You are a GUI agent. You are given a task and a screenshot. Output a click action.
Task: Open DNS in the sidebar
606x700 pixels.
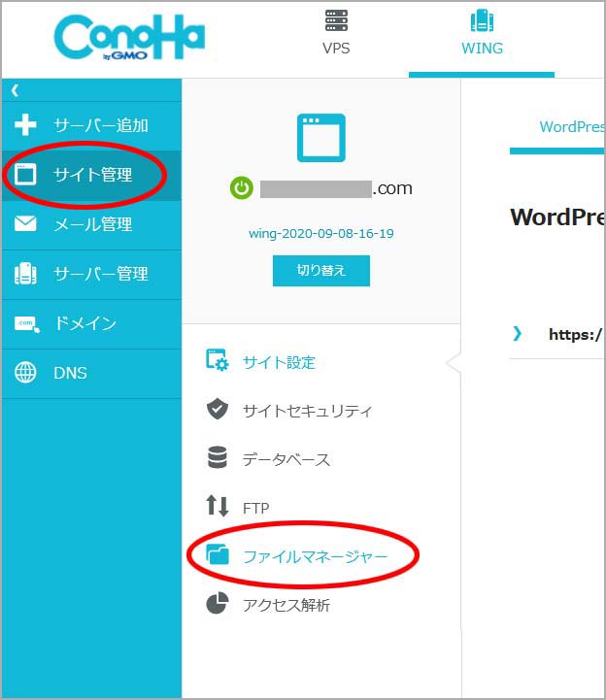point(70,373)
